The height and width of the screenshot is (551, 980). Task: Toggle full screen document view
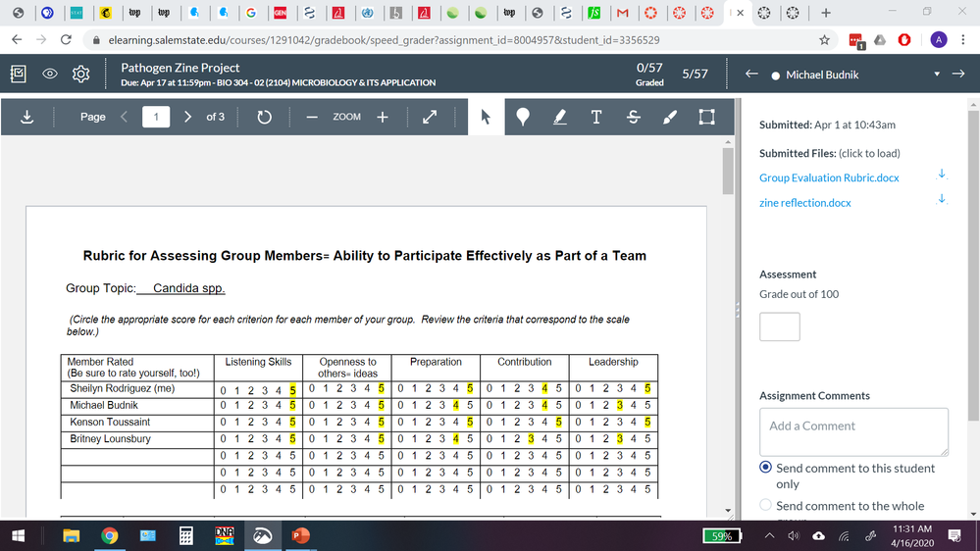pos(429,117)
